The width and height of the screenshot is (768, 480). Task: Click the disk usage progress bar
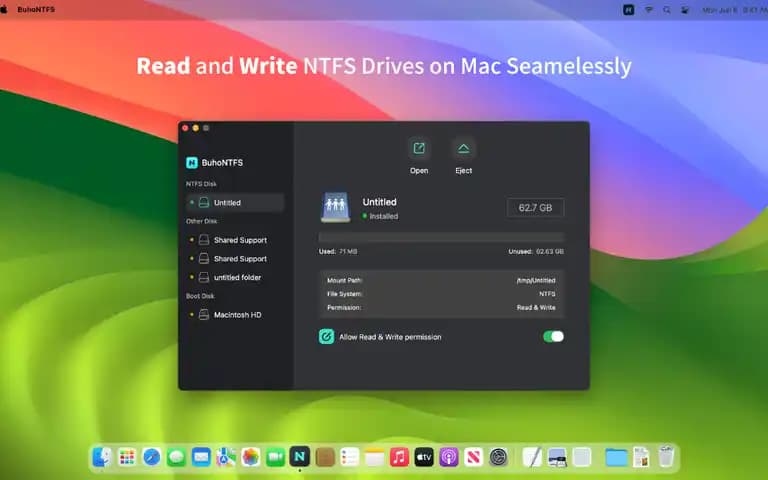click(441, 237)
